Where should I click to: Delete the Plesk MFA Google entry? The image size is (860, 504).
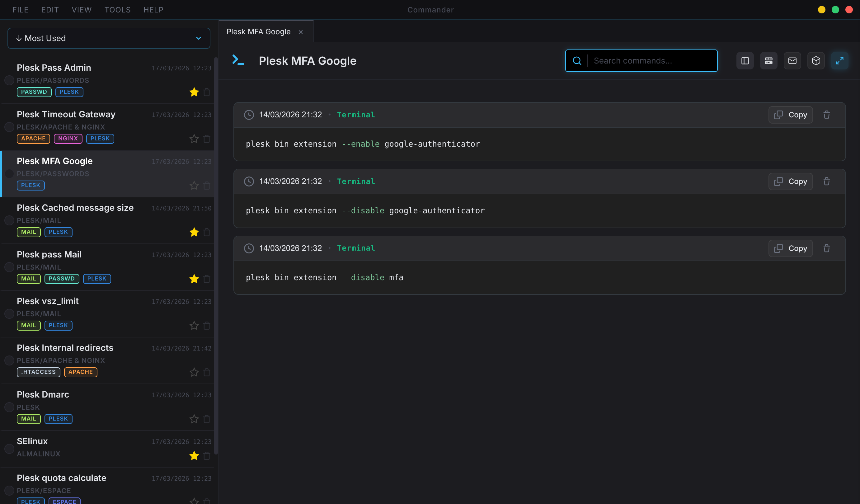[x=206, y=186]
